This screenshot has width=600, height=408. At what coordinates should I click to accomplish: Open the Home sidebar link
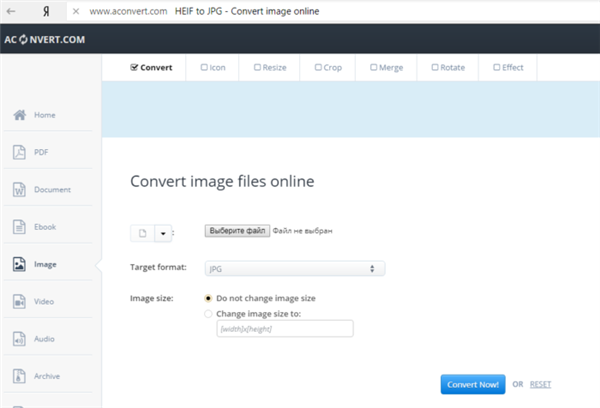45,115
